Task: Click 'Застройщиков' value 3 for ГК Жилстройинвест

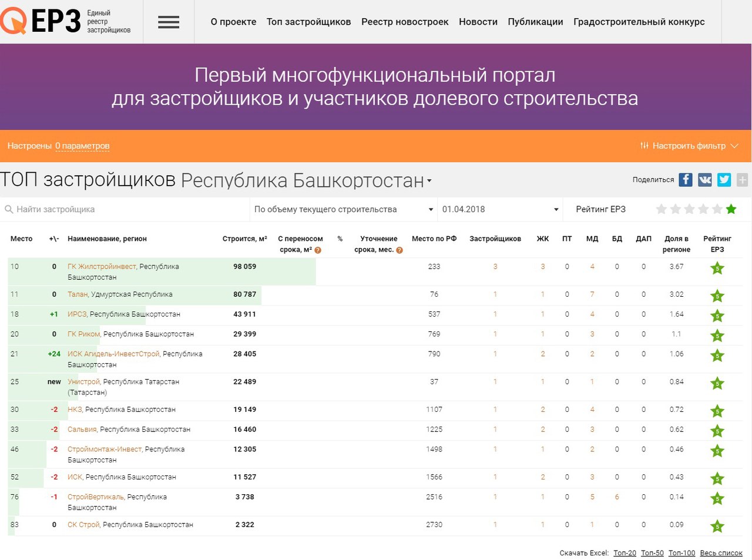Action: point(495,267)
